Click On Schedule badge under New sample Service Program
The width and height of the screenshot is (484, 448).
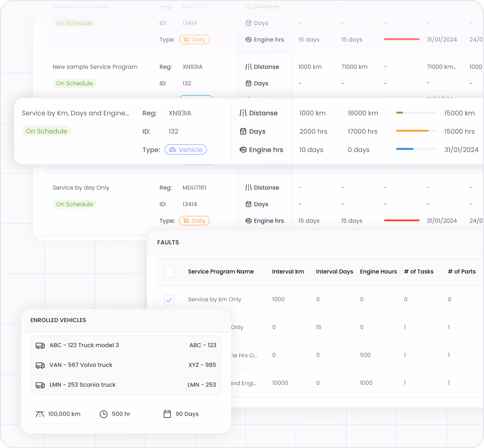pos(74,83)
